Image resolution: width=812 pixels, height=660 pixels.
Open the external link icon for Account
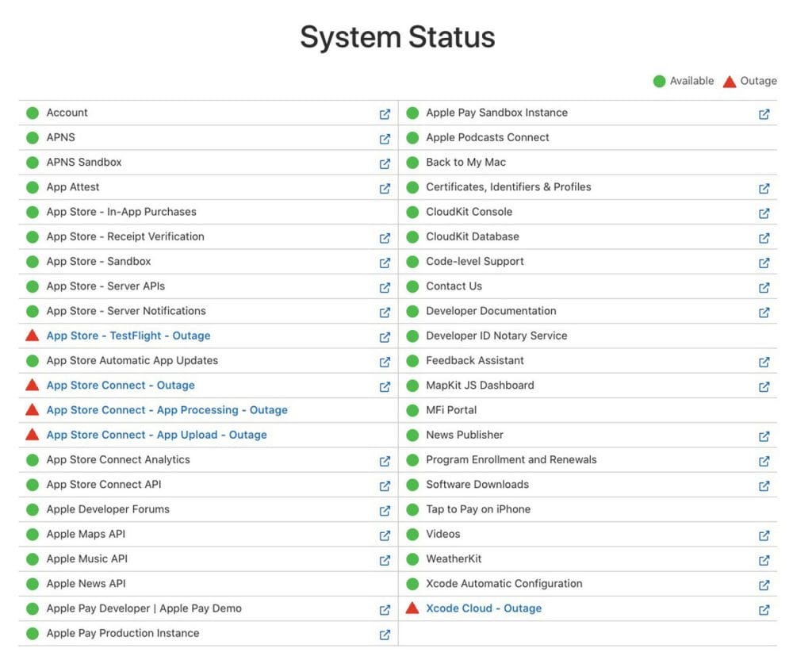[385, 113]
